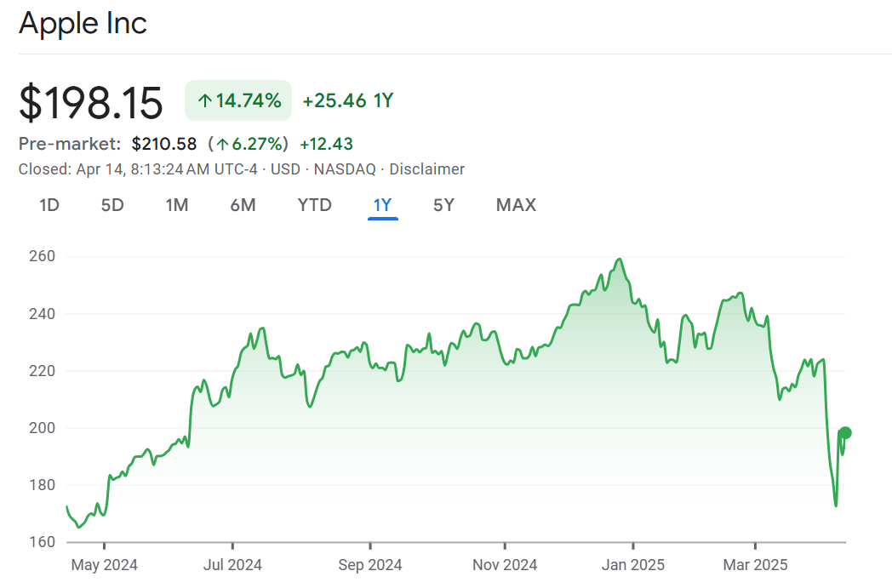Click the green 14.74% change badge

(238, 101)
